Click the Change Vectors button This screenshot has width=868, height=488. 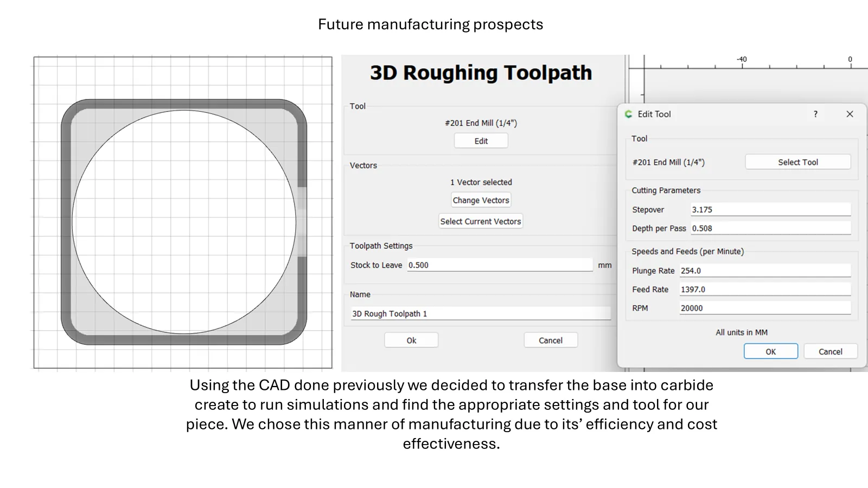tap(481, 200)
